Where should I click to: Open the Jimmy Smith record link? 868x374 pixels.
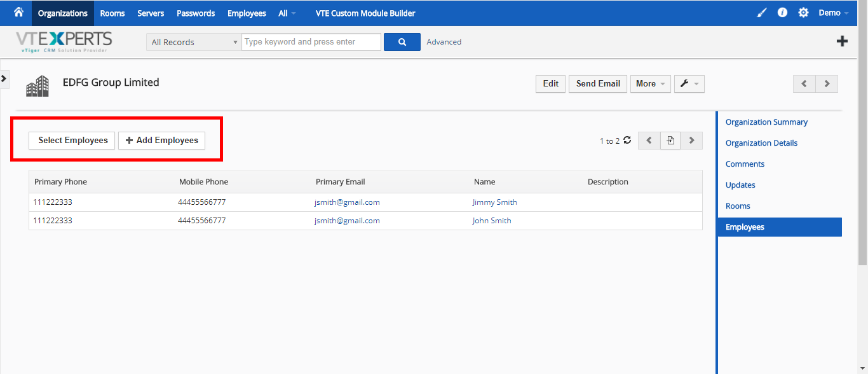(494, 202)
